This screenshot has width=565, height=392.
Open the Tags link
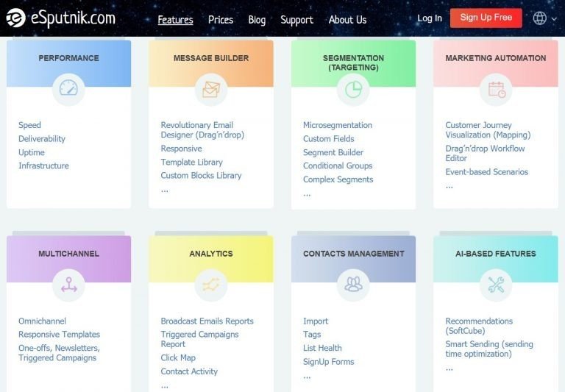click(x=312, y=335)
